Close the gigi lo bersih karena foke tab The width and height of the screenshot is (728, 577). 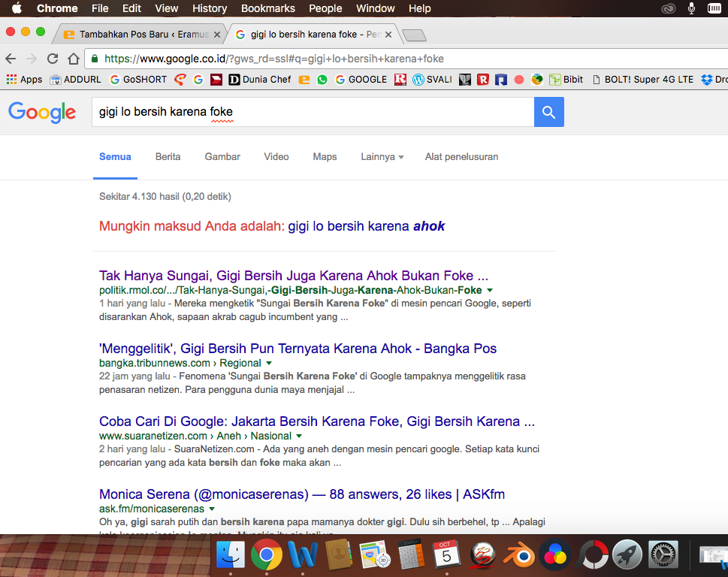coord(388,35)
